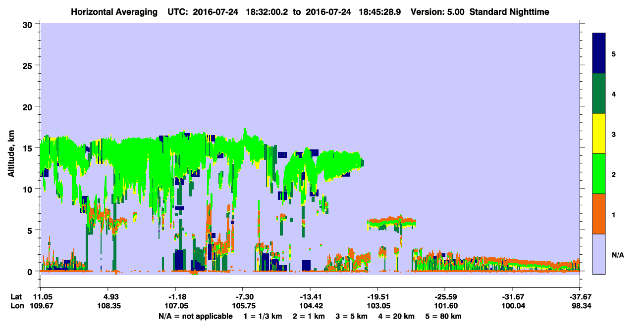Click longitude value 105.75
Screen dimensions: 644x330
pyautogui.click(x=243, y=306)
